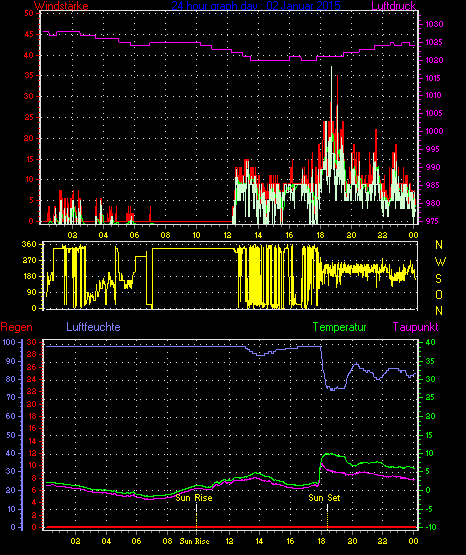The height and width of the screenshot is (555, 466).
Task: Click the Temperatur legend label
Action: [x=339, y=327]
